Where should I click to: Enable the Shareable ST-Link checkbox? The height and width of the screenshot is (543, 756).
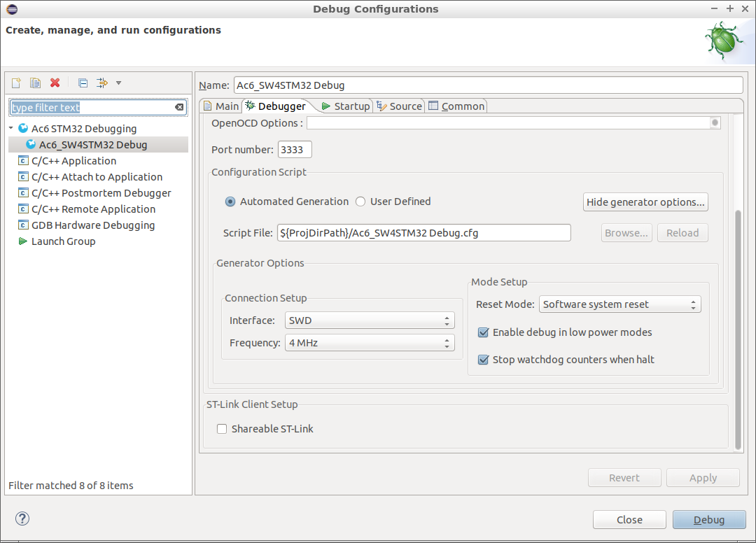click(x=222, y=429)
